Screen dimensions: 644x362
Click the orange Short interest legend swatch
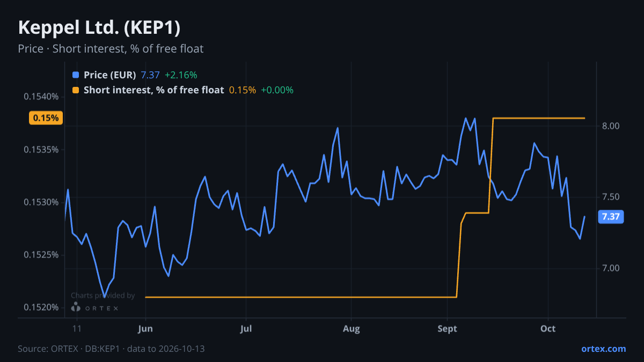[76, 90]
